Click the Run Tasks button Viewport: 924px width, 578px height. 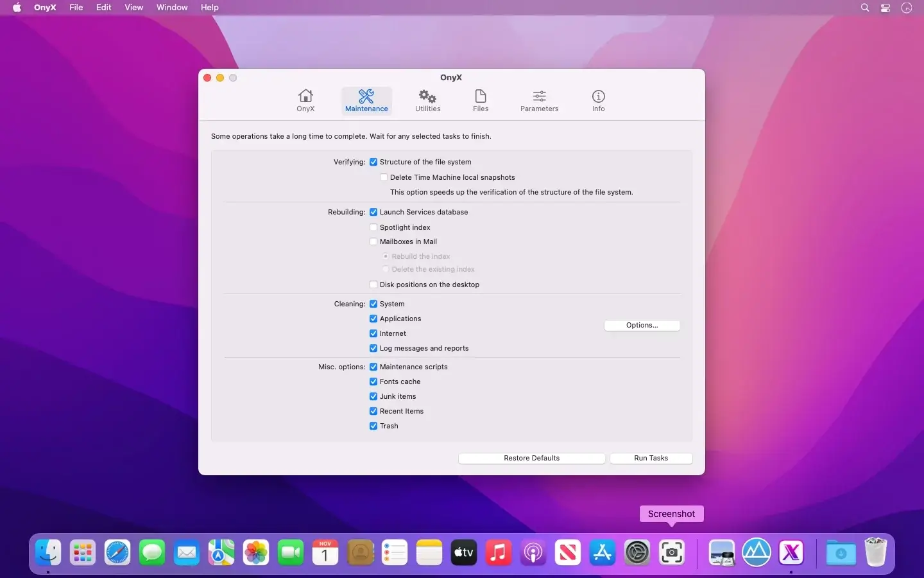[651, 458]
